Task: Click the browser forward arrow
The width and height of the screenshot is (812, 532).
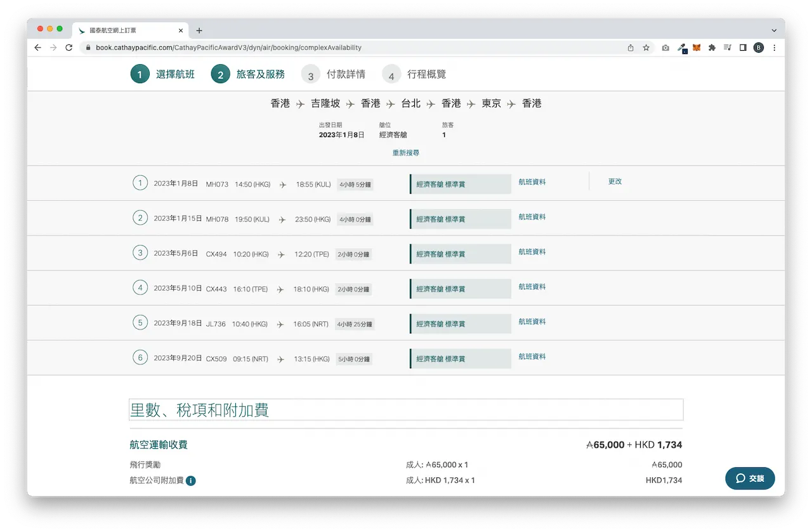Action: coord(53,48)
